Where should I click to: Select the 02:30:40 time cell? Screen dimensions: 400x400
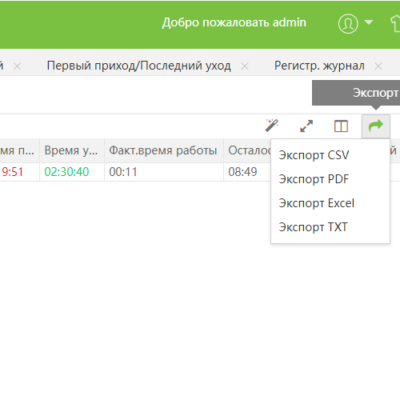[x=67, y=172]
